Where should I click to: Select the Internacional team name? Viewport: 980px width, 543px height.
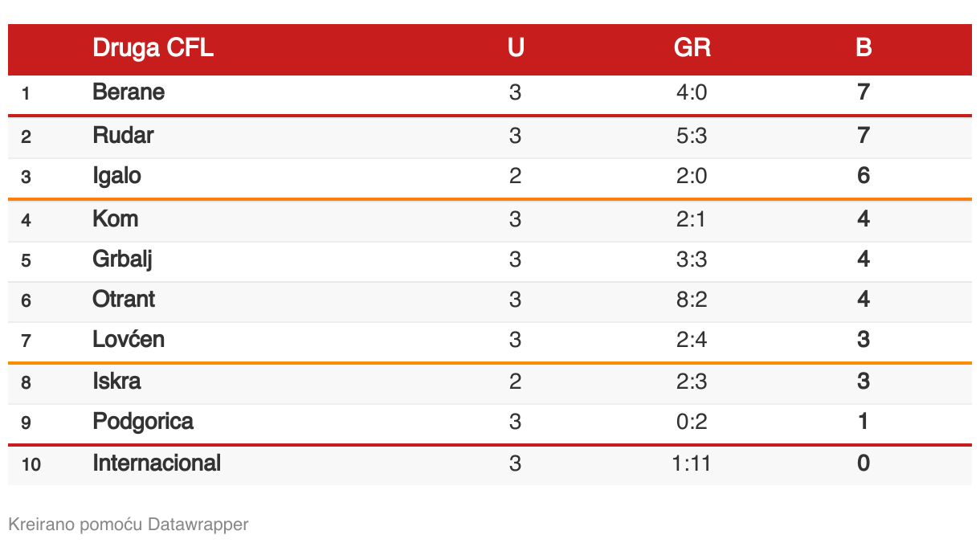pyautogui.click(x=157, y=463)
